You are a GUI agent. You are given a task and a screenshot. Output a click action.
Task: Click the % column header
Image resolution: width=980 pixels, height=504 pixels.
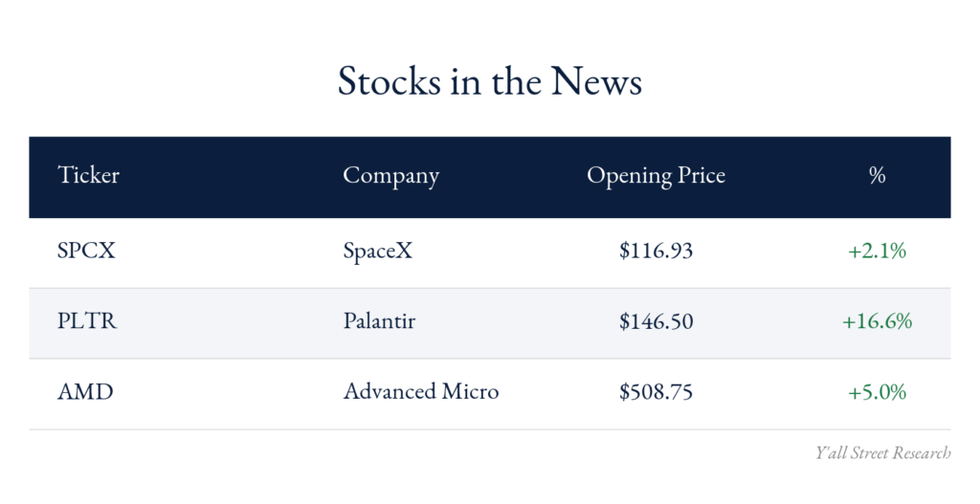click(877, 176)
